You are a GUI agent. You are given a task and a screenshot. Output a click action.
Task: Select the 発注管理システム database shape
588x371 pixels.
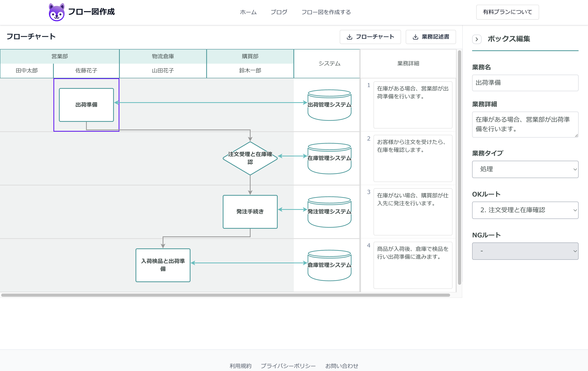329,212
